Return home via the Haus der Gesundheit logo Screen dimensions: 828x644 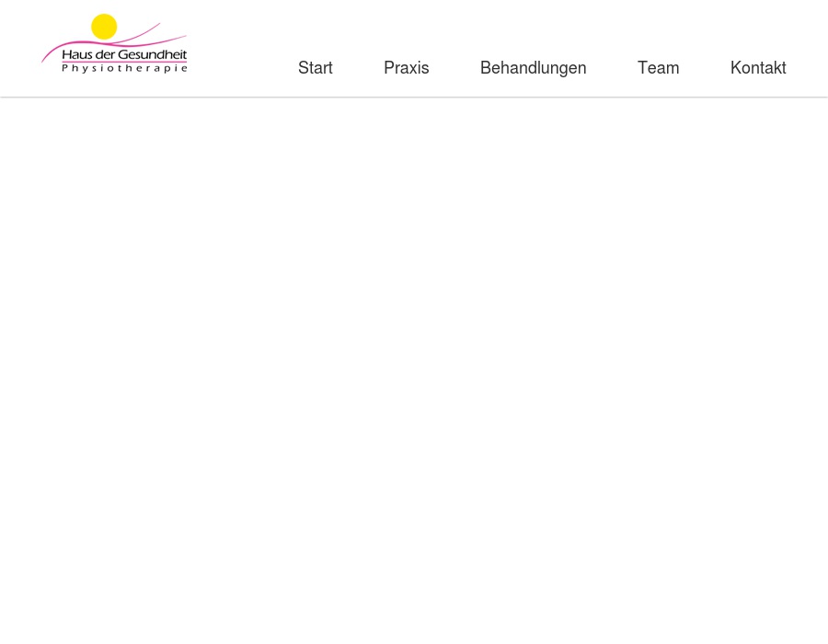(x=114, y=44)
